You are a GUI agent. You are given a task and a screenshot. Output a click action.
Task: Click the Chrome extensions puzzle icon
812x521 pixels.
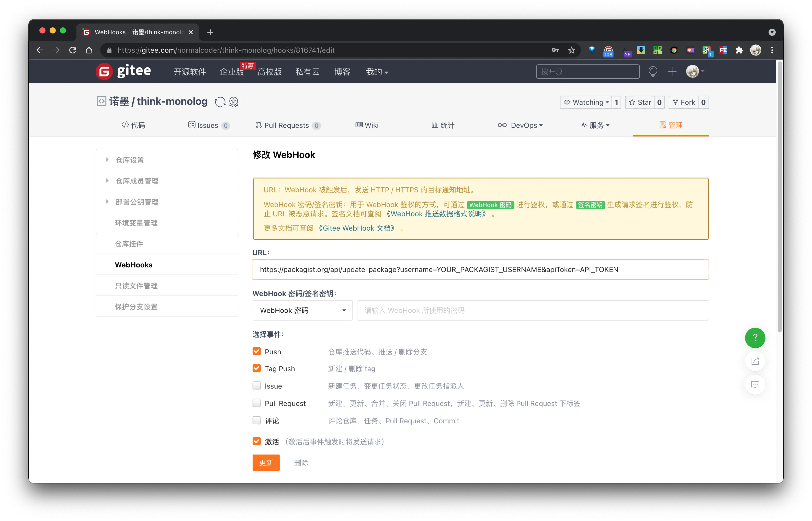coord(739,50)
